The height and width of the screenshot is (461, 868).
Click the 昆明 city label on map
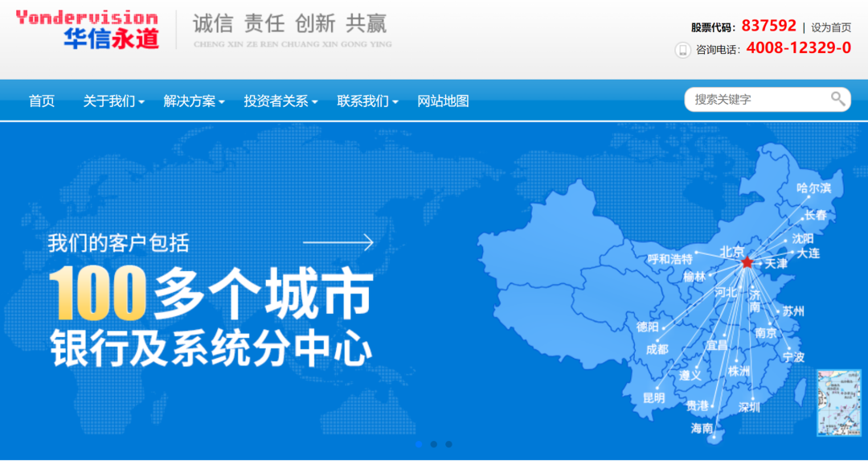pyautogui.click(x=653, y=397)
